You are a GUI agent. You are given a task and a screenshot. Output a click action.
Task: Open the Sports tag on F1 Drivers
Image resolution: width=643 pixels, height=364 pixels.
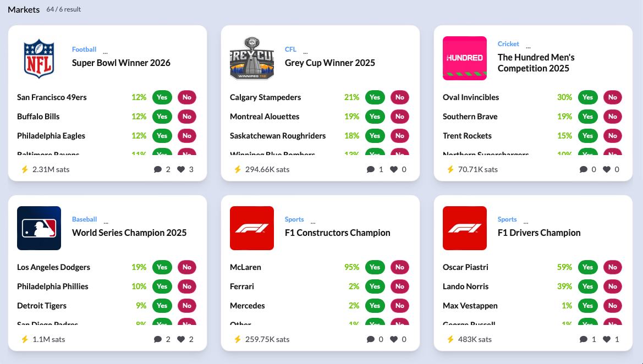tap(507, 219)
